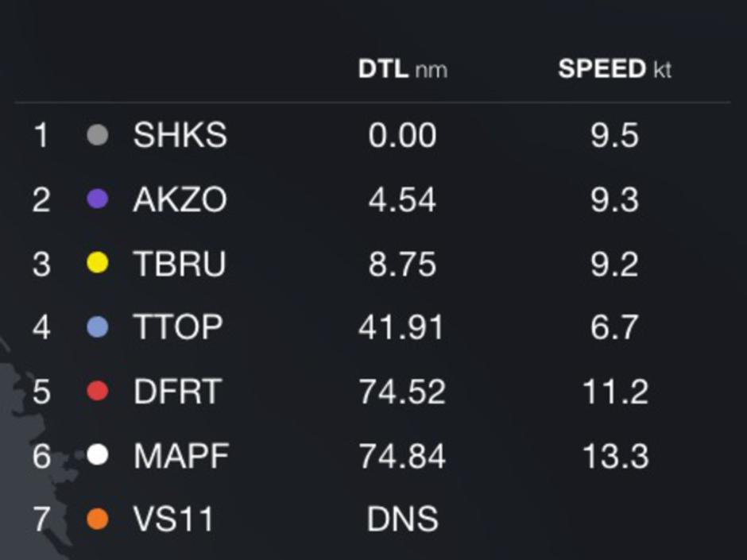Click the white dot beside MAPF
Viewport: 747px width, 560px height.
(x=97, y=456)
